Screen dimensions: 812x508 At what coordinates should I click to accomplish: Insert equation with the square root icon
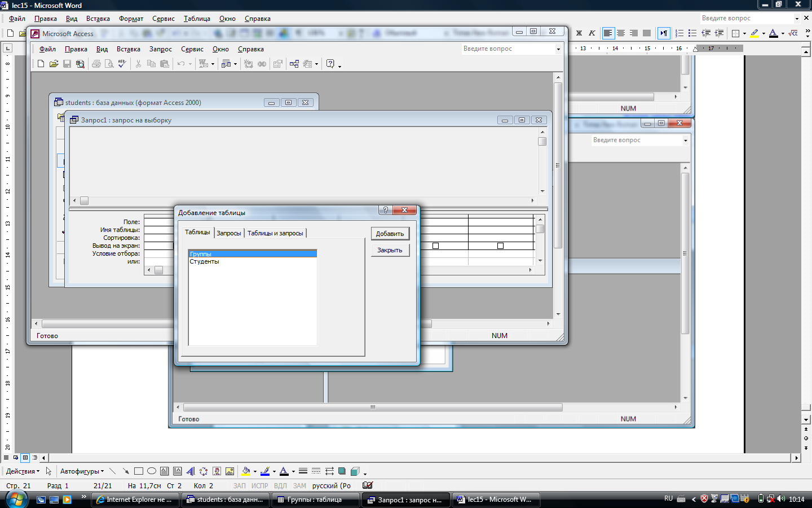[793, 33]
